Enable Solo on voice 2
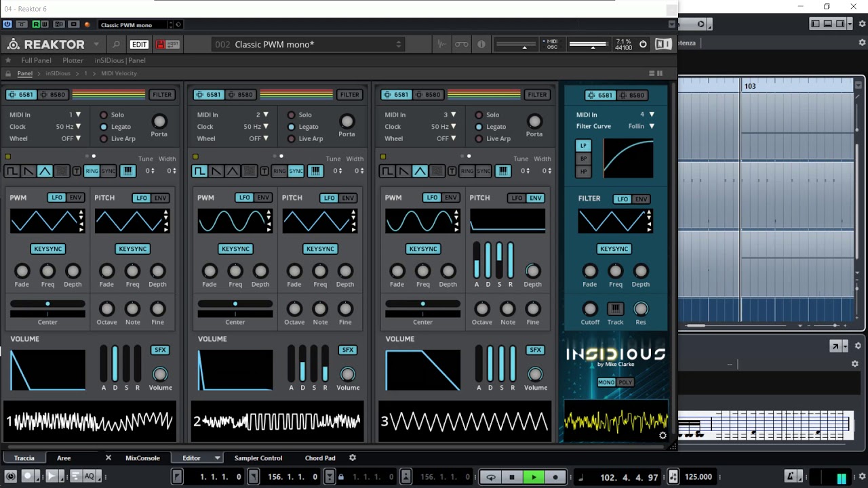Viewport: 868px width, 488px height. coord(291,115)
